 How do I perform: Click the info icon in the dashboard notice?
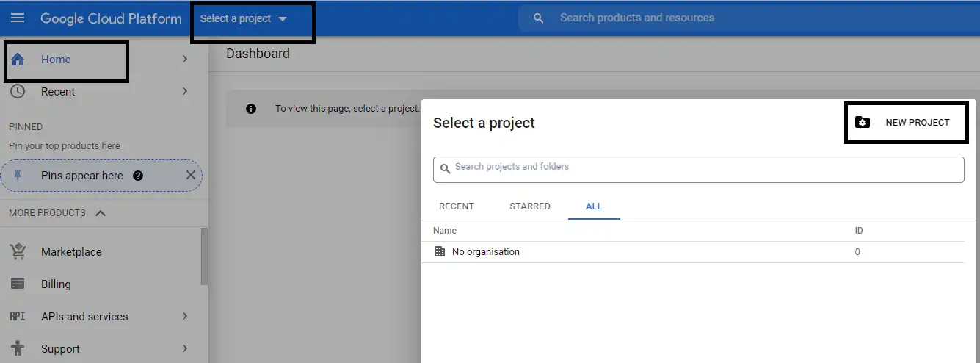coord(251,109)
